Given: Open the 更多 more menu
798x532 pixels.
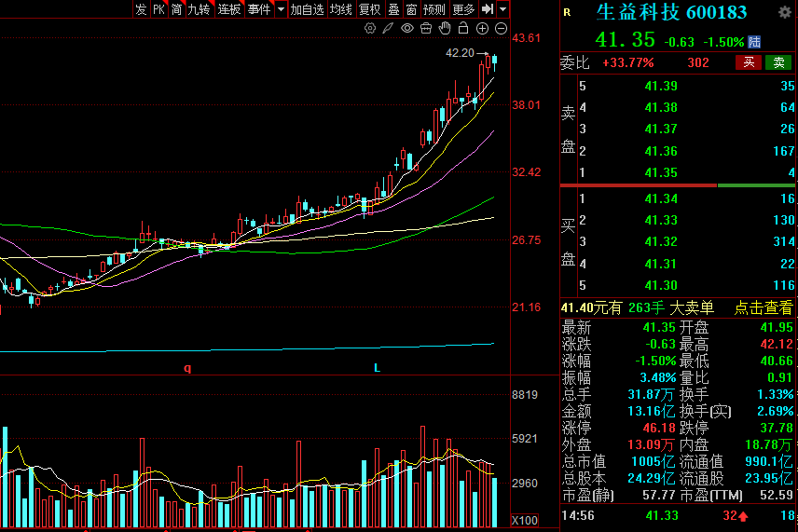Looking at the screenshot, I should point(463,9).
